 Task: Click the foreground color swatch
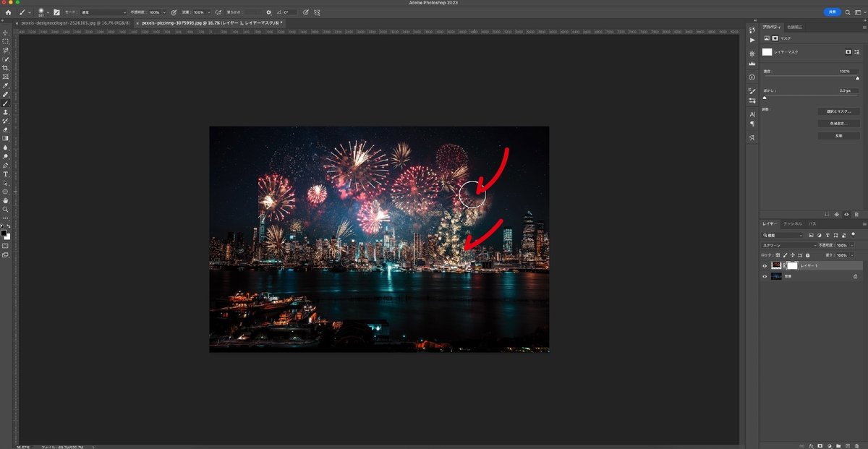tap(4, 233)
